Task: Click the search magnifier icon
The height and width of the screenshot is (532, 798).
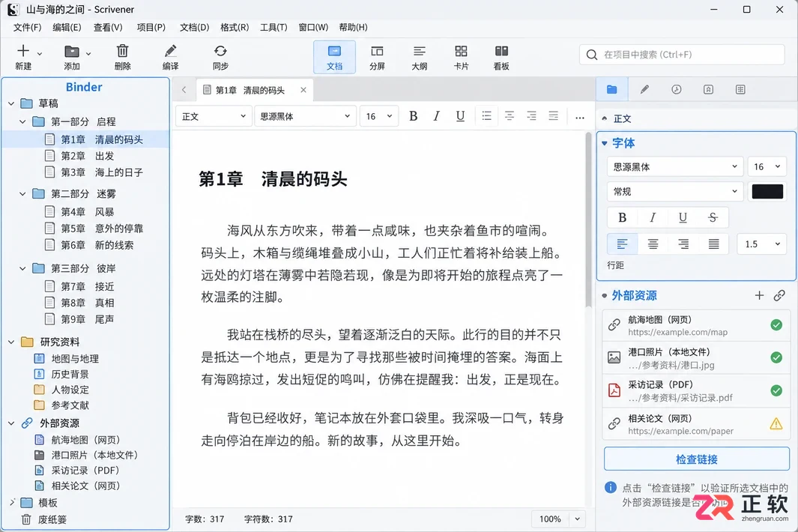Action: (x=591, y=55)
